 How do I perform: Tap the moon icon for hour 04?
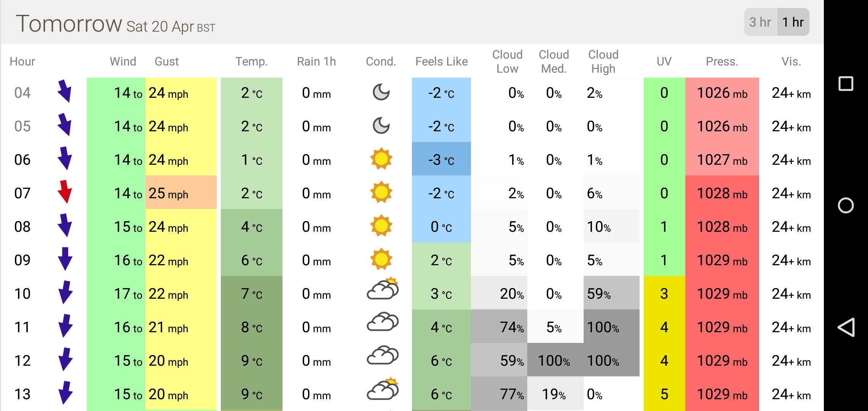(381, 92)
